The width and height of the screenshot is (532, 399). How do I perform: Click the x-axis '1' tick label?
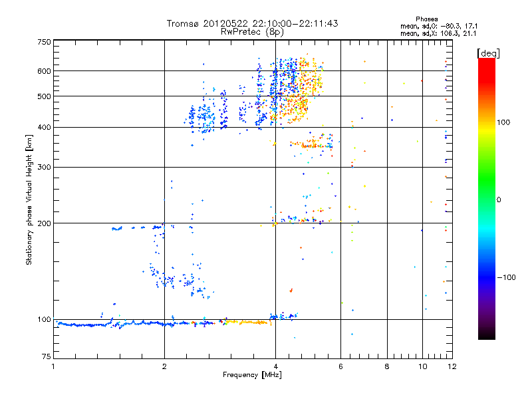coord(53,366)
